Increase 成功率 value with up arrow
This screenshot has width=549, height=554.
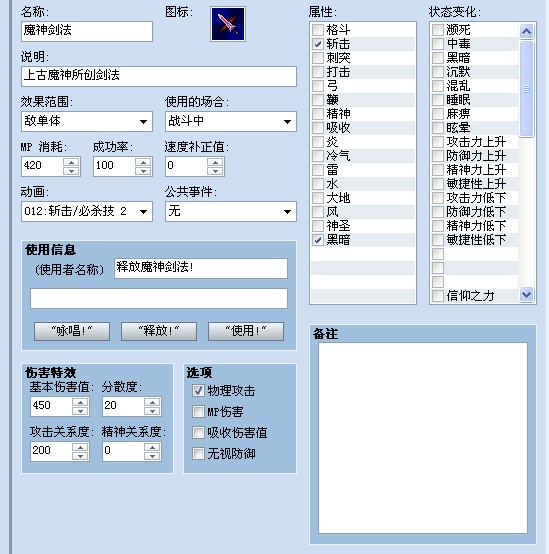click(143, 163)
